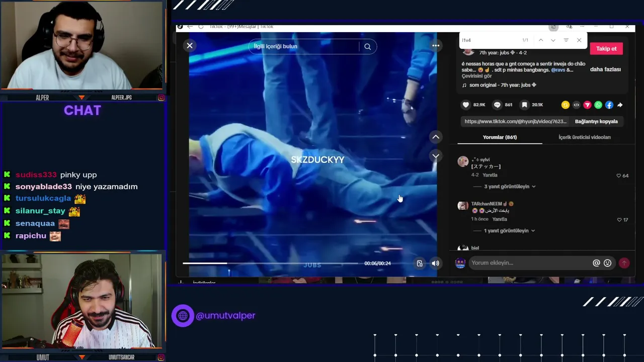
Task: Go to the next video arrow
Action: 436,156
